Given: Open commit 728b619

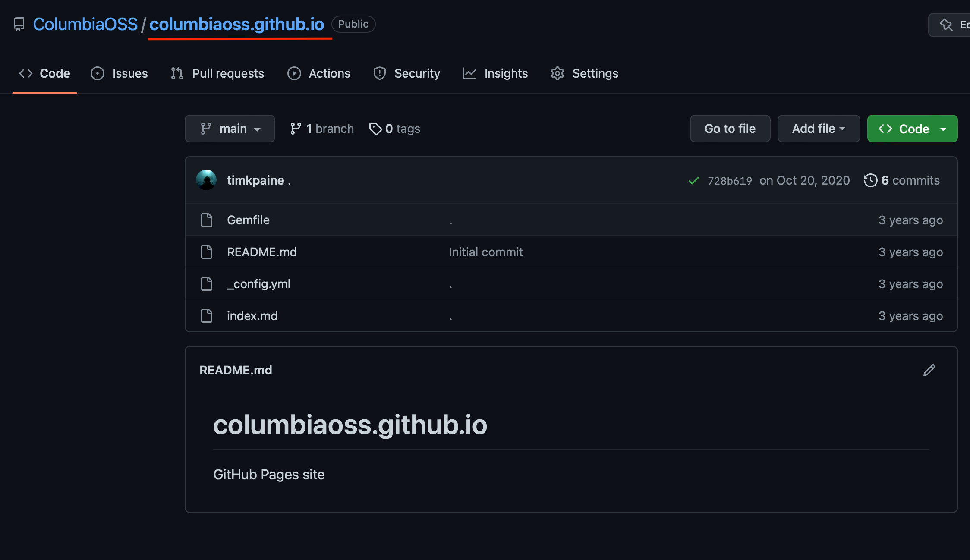Looking at the screenshot, I should [x=730, y=181].
